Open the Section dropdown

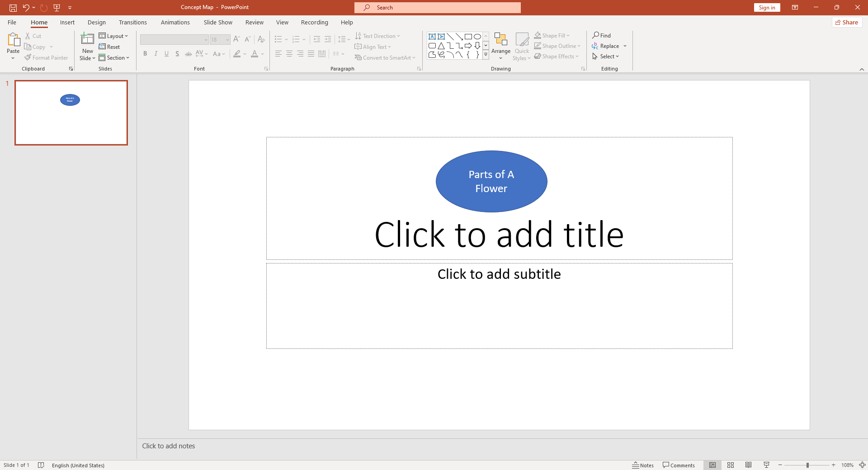coord(114,58)
